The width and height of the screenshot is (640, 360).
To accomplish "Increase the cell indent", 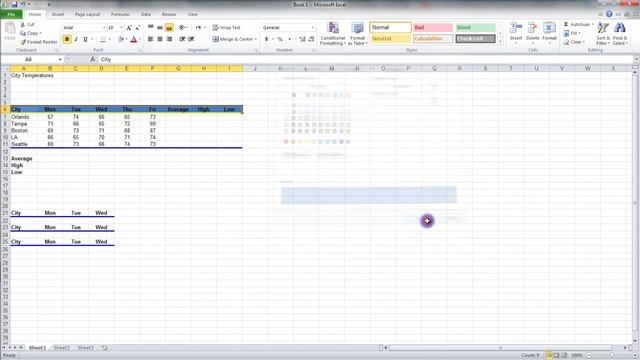I will (191, 39).
